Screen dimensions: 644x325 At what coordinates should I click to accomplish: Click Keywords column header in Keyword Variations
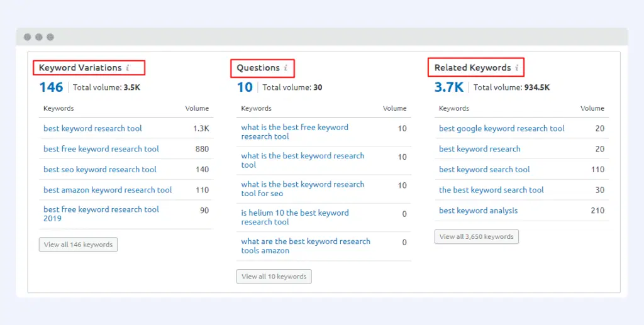coord(58,108)
